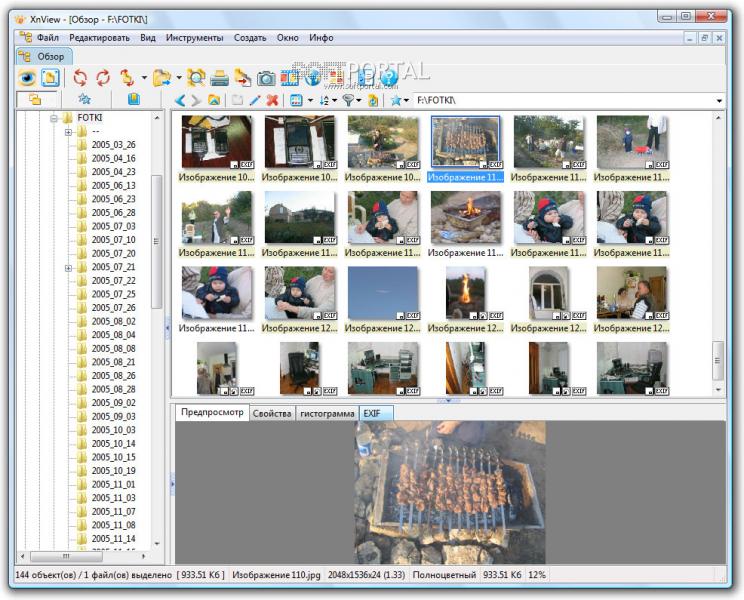Open the Окно menu
This screenshot has width=744, height=600.
[288, 37]
